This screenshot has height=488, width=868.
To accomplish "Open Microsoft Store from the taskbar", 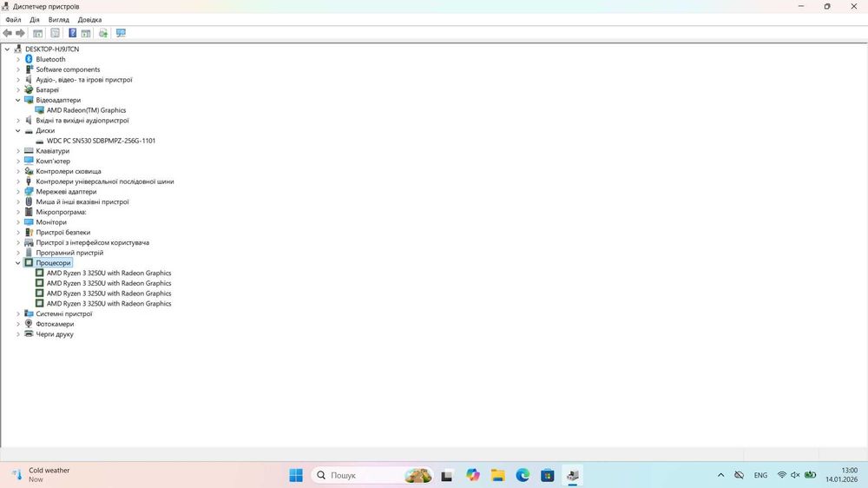I will [x=548, y=475].
